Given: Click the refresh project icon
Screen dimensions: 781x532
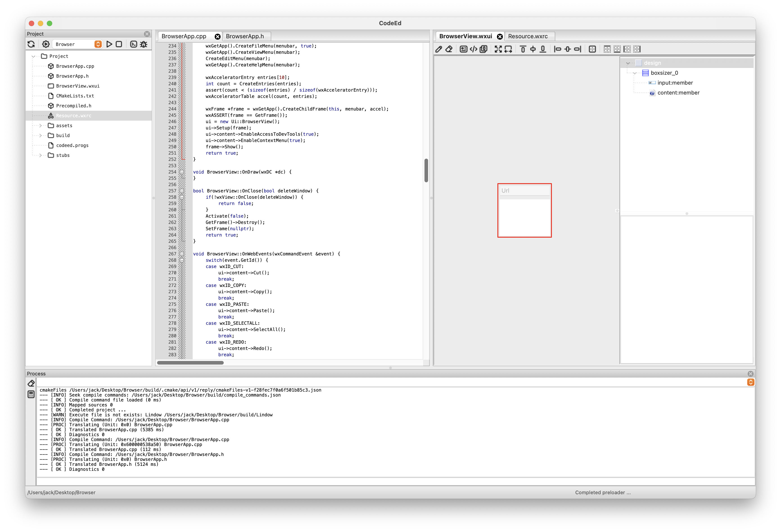Looking at the screenshot, I should [31, 44].
